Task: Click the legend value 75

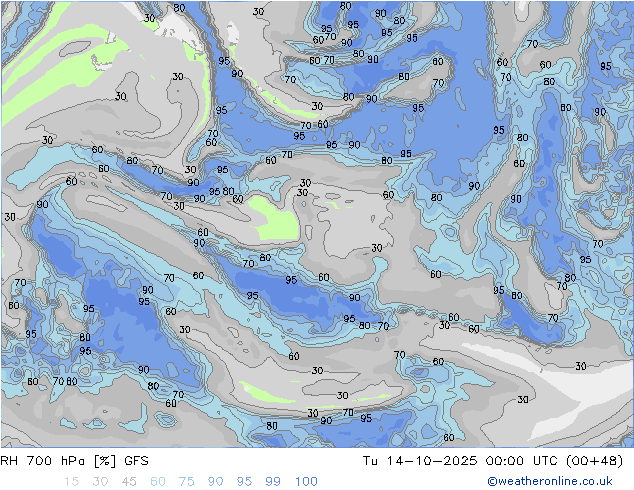Action: pos(186,482)
